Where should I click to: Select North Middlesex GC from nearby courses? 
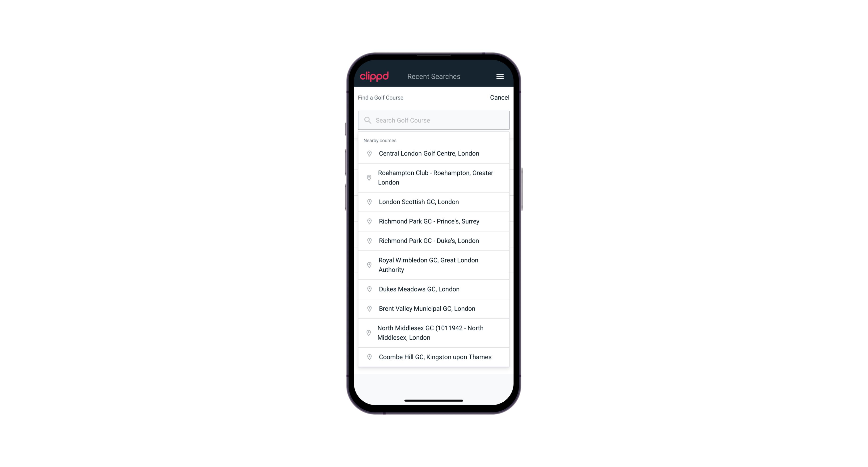(434, 332)
